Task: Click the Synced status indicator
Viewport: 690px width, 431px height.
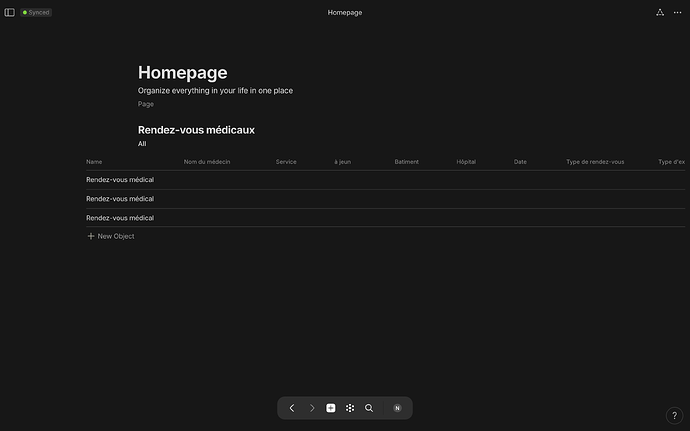Action: (36, 12)
